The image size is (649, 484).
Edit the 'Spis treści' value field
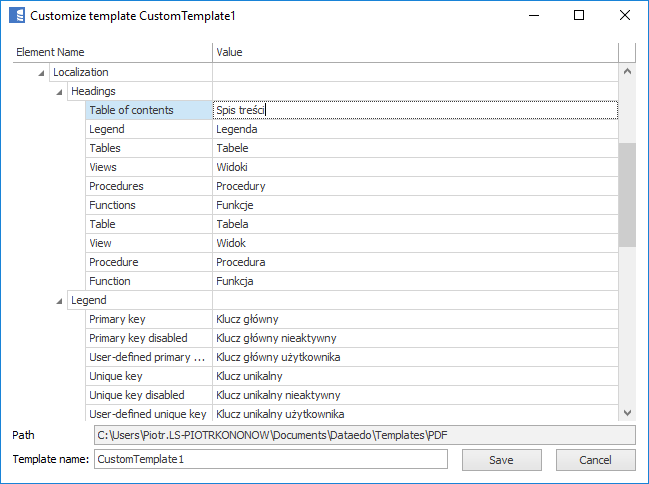[415, 110]
